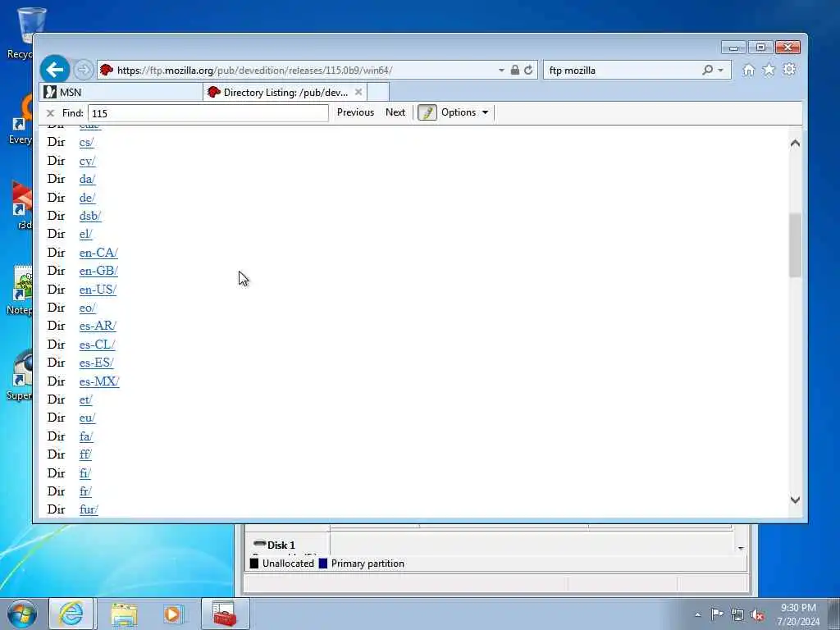Open the Find bar Options dropdown
The height and width of the screenshot is (630, 840).
[x=464, y=112]
